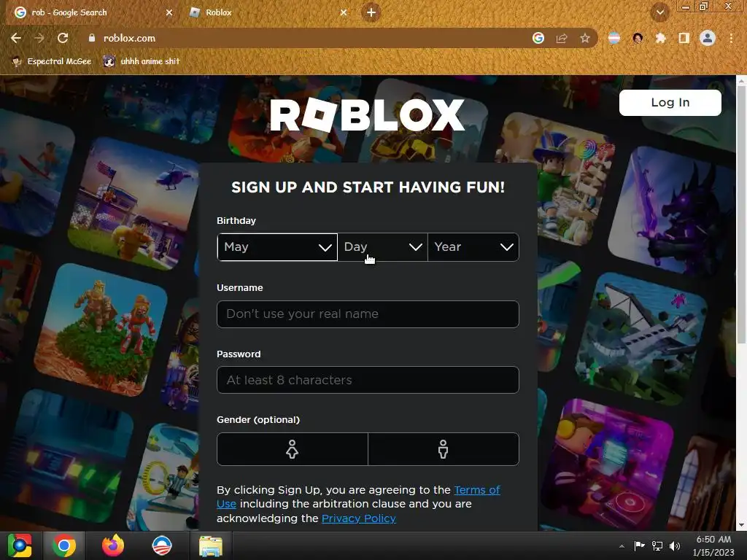747x560 pixels.
Task: Open the birthday month dropdown showing May
Action: pos(277,246)
